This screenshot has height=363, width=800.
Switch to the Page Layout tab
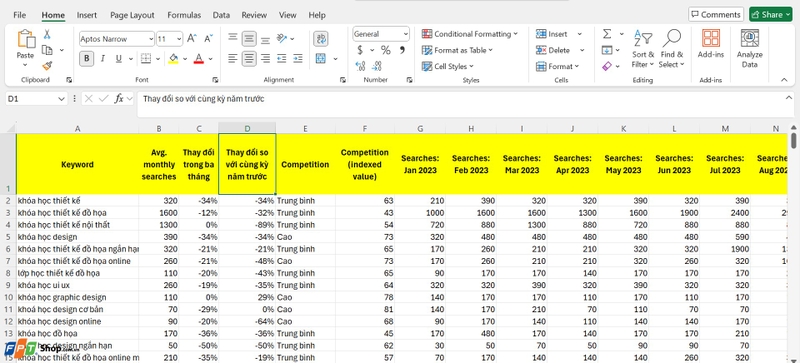point(132,15)
